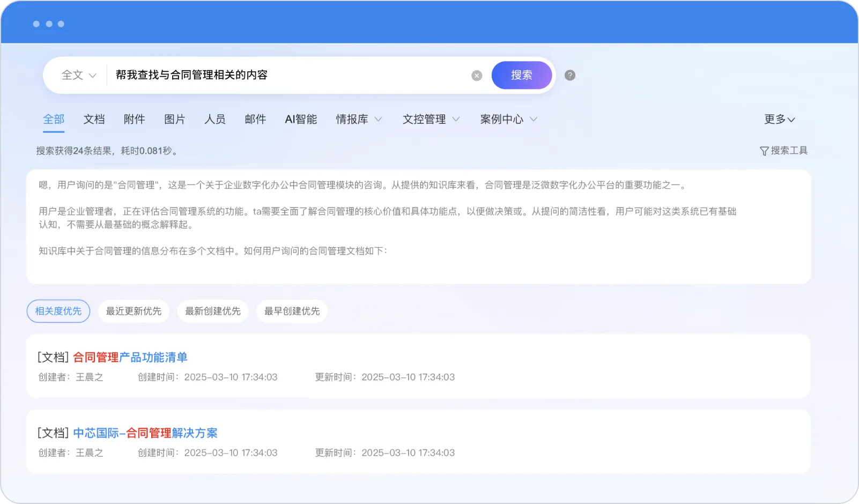Open the 文控管理 dropdown menu
The image size is (859, 504).
(431, 119)
